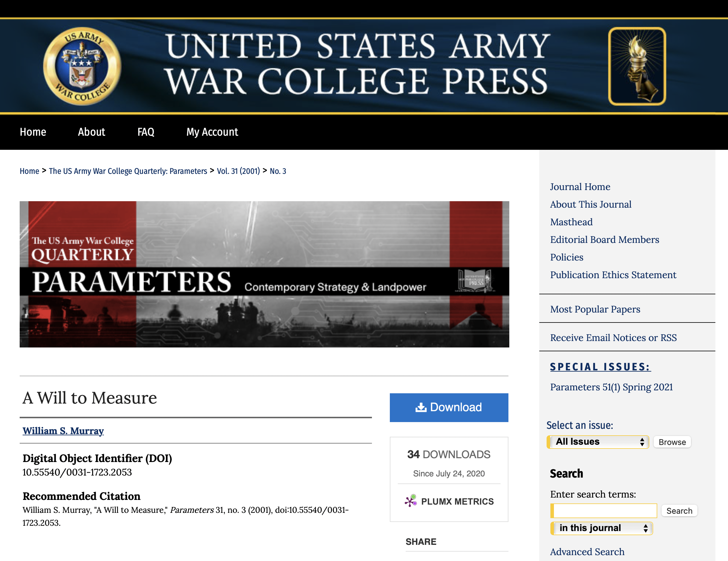Screen dimensions: 728x561
Task: Open Editorial Board Members link
Action: pos(605,240)
